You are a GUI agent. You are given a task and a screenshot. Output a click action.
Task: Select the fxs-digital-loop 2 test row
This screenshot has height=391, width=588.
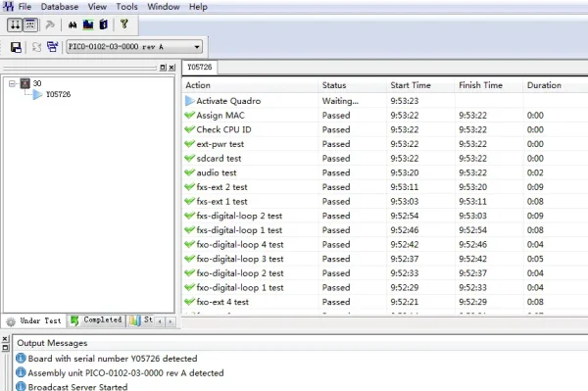[x=385, y=216]
